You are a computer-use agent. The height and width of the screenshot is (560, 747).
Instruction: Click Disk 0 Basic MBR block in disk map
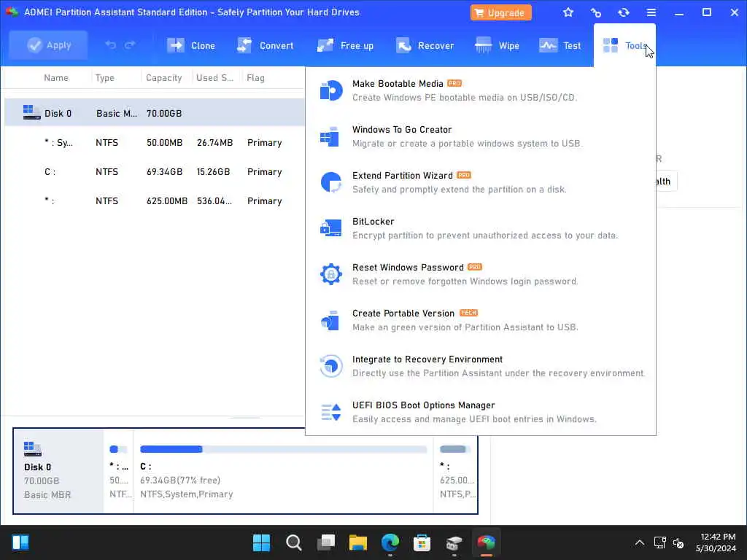pyautogui.click(x=58, y=470)
